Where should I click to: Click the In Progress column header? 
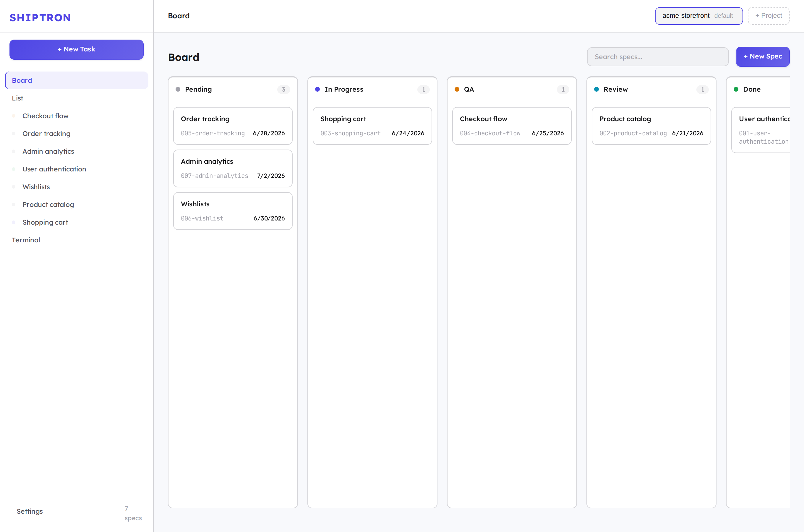click(x=372, y=89)
